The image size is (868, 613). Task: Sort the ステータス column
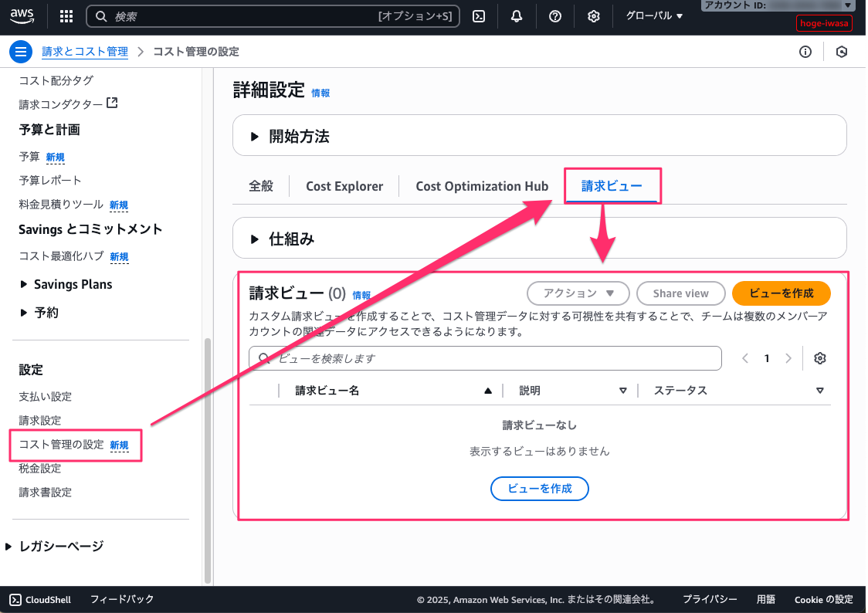coord(820,391)
